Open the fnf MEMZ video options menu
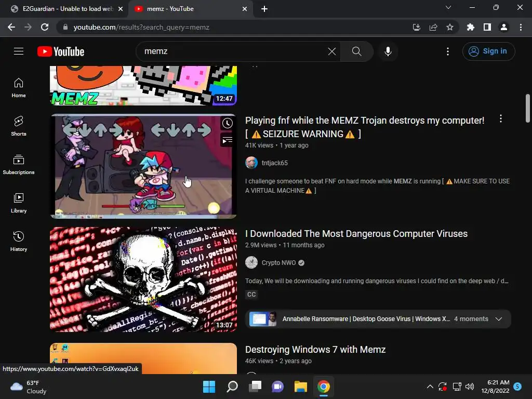This screenshot has height=399, width=532. click(501, 118)
